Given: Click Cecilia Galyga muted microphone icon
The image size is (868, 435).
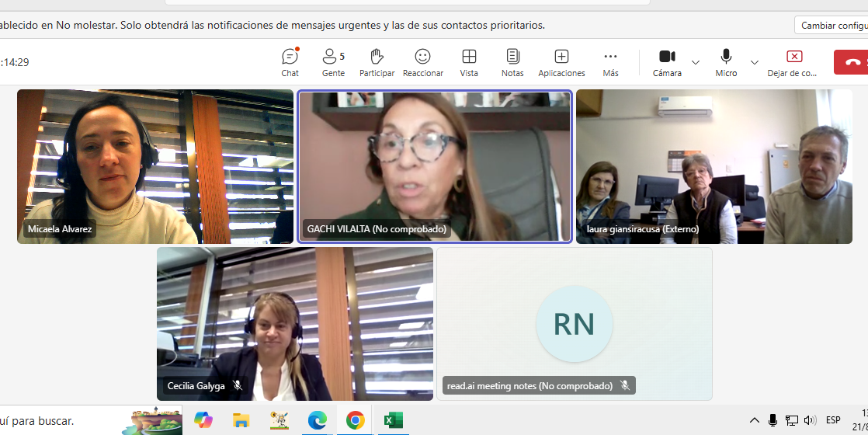Looking at the screenshot, I should coord(238,385).
